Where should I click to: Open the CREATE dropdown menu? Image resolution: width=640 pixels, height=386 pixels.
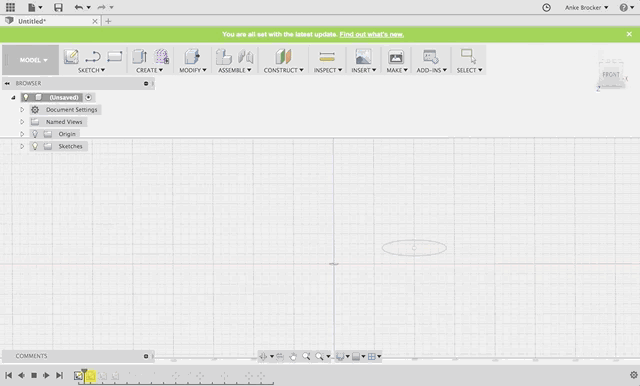click(x=149, y=70)
